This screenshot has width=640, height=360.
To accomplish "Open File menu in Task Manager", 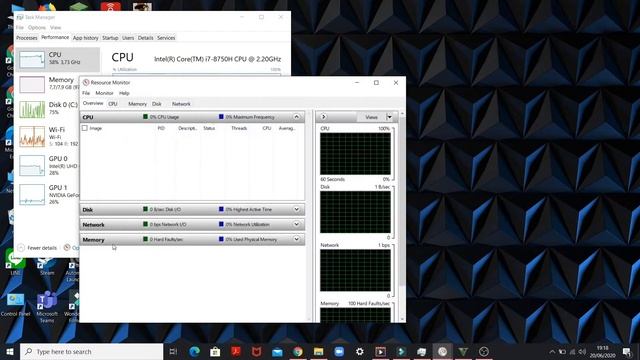I will pos(20,27).
